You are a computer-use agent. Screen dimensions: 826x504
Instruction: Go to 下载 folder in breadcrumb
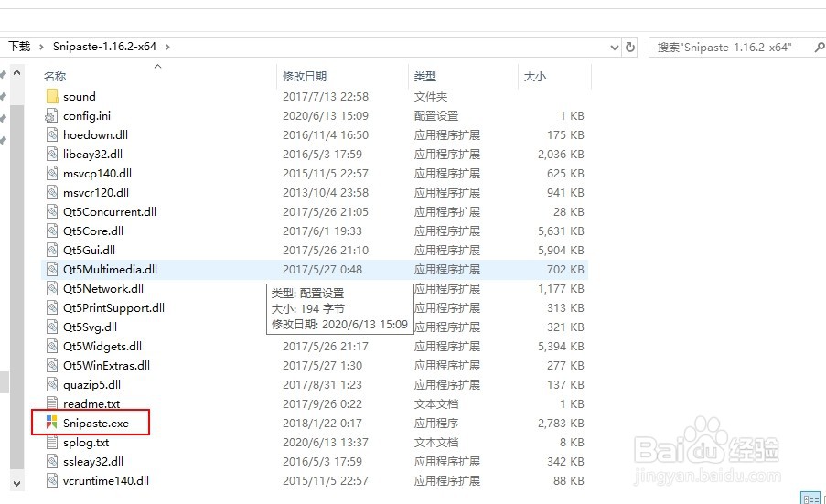(x=19, y=47)
